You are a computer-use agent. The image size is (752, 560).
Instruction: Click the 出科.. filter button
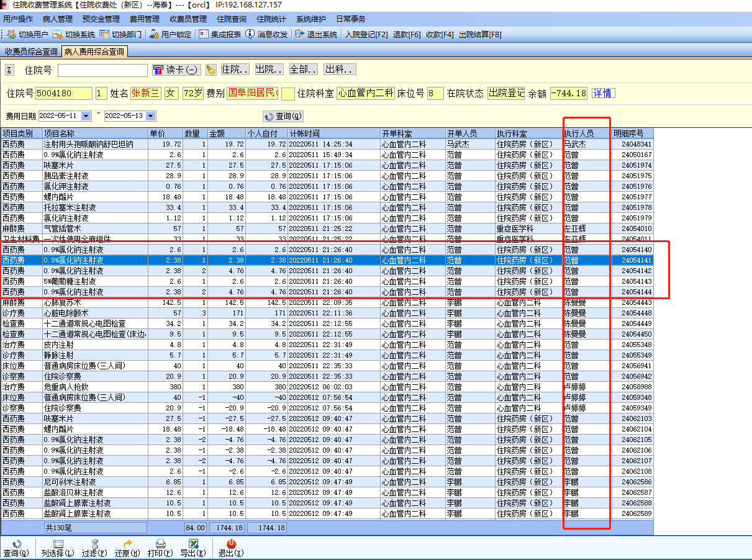coord(340,70)
